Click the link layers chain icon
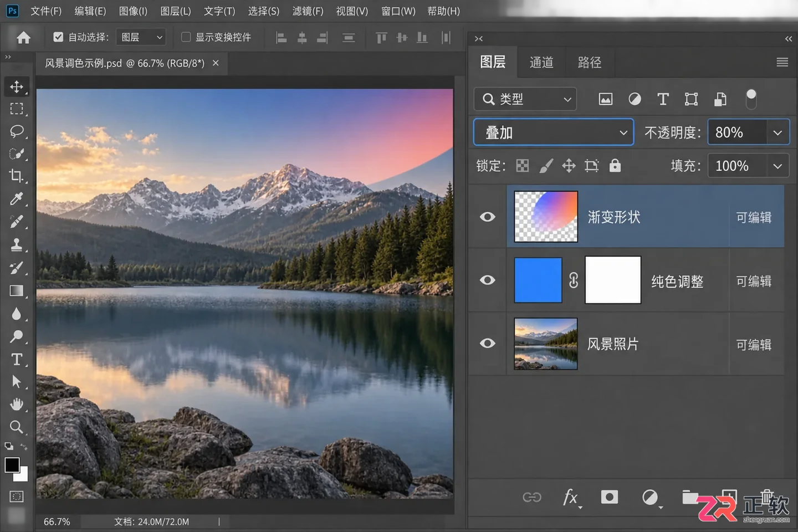The image size is (798, 532). pos(532,497)
